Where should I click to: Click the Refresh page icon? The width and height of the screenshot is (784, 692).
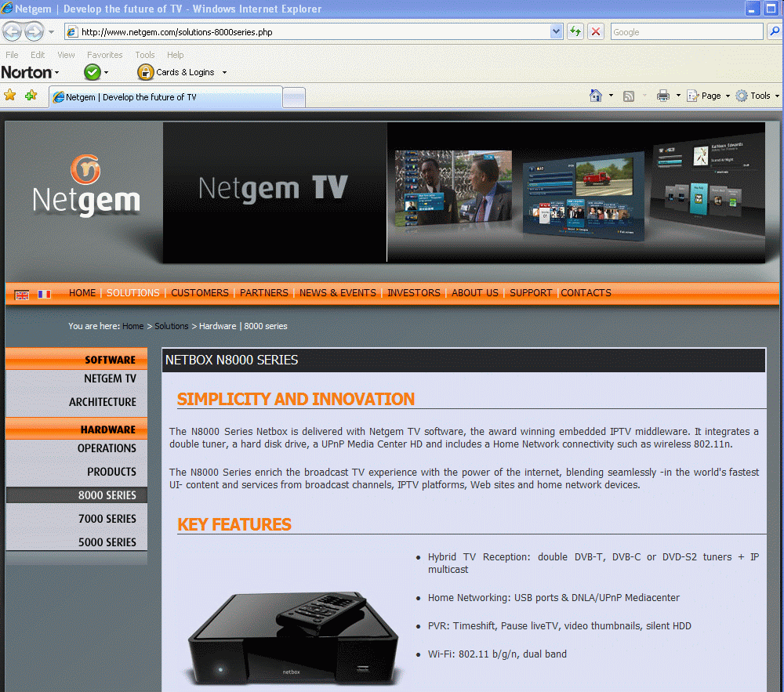coord(575,31)
